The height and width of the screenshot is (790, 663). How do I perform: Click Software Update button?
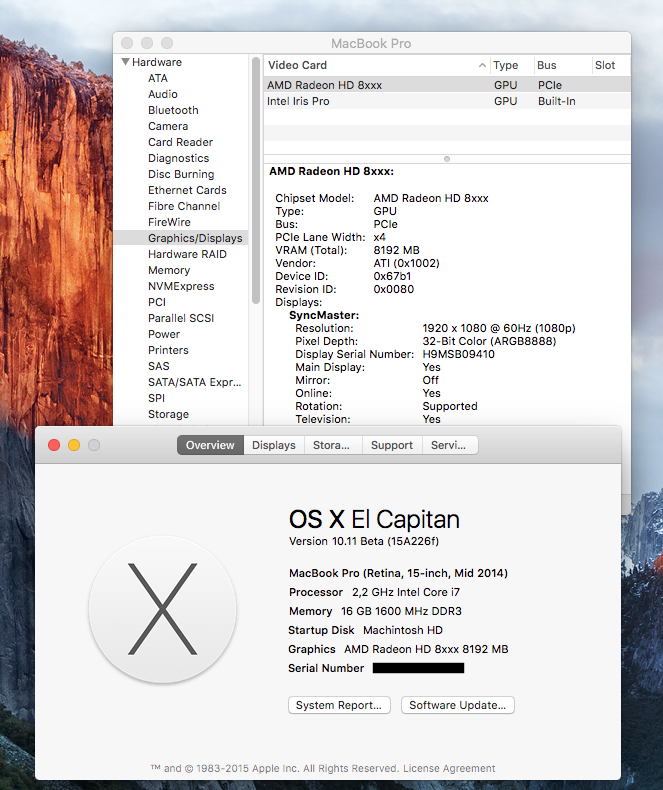457,705
